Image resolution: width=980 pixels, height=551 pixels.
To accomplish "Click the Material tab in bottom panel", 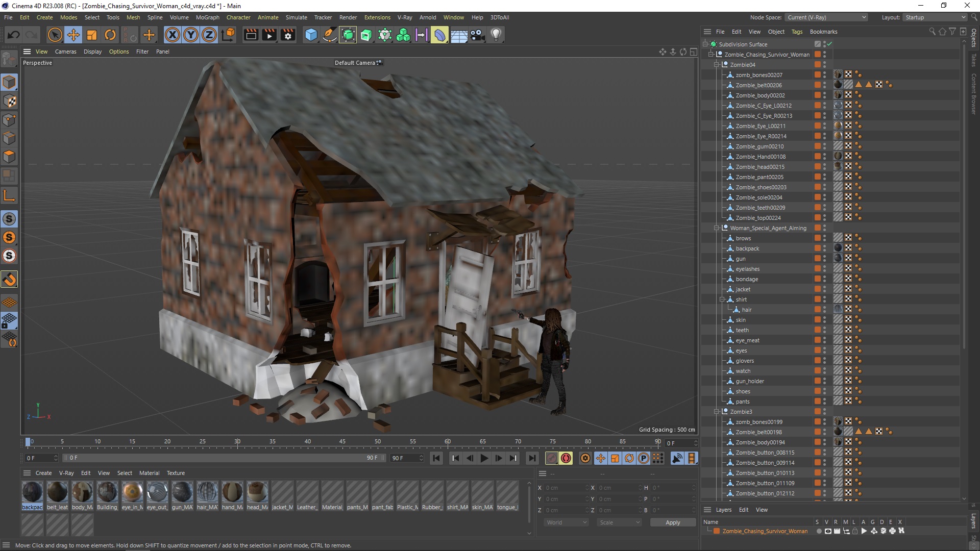I will [149, 472].
